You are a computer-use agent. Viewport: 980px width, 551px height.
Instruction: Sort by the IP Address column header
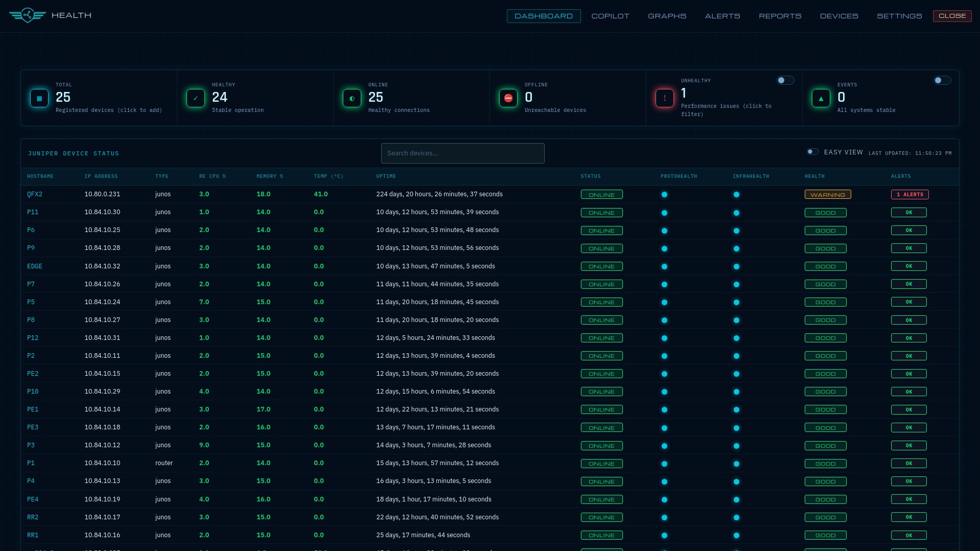coord(101,176)
